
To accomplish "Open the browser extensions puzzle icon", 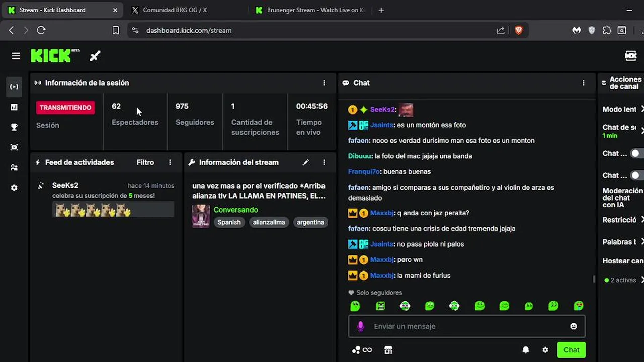I will 607,30.
